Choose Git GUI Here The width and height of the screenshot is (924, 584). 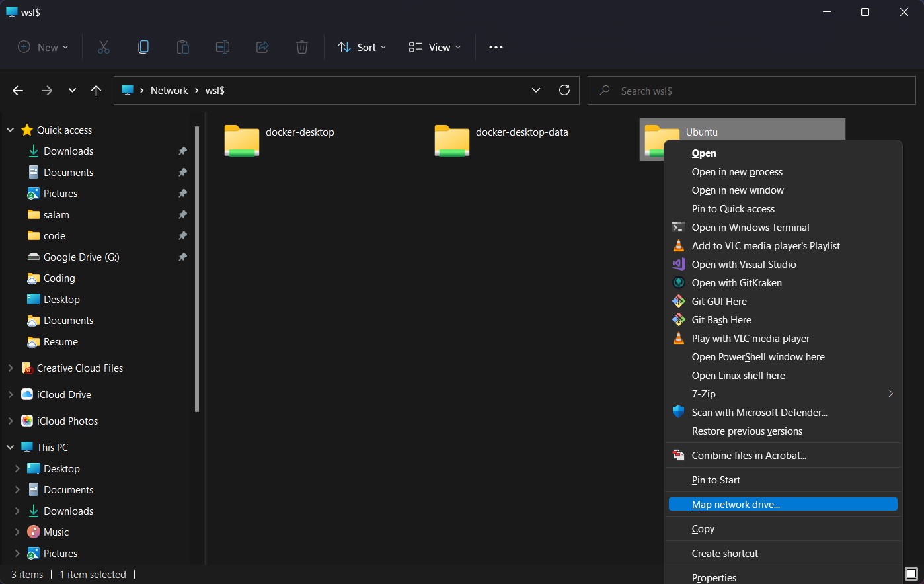783,302
